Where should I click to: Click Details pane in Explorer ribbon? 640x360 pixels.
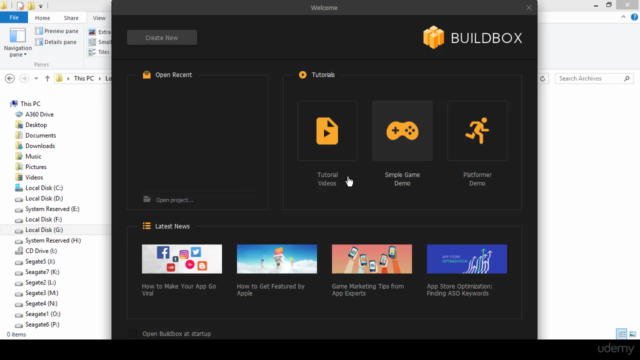(x=56, y=42)
